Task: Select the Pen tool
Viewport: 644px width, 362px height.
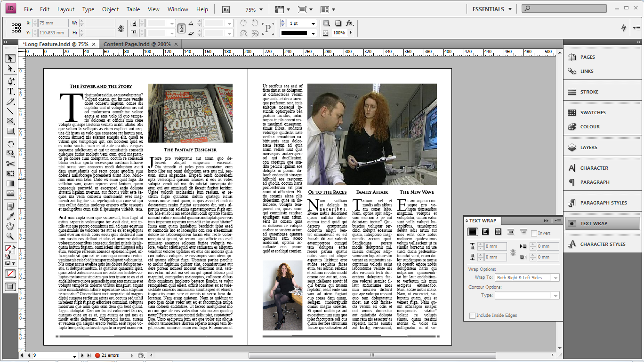Action: click(x=10, y=81)
